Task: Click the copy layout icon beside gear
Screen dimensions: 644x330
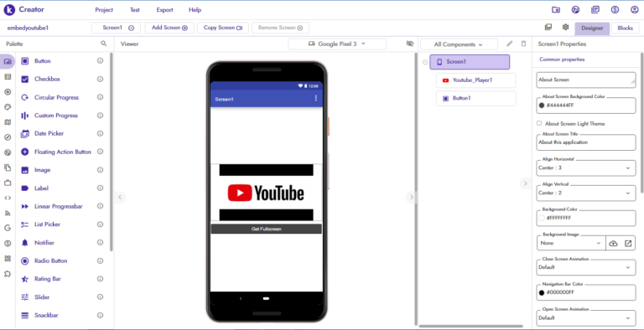Action: point(548,28)
